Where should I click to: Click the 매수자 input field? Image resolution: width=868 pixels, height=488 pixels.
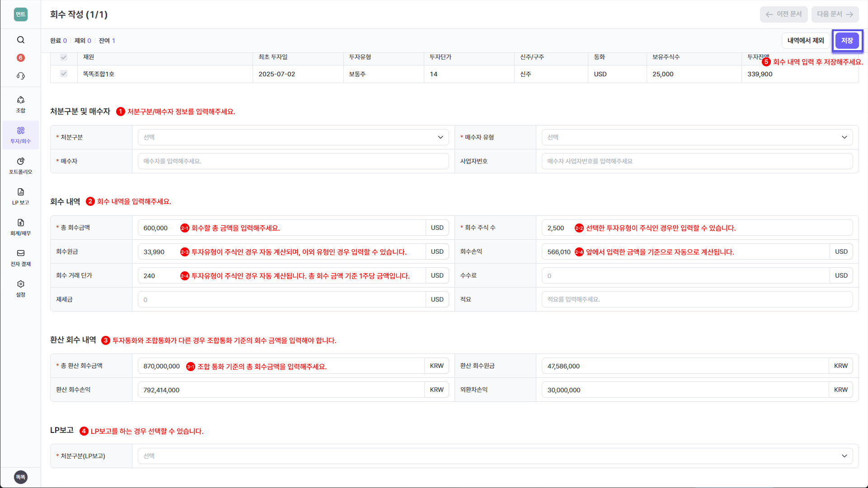point(293,161)
